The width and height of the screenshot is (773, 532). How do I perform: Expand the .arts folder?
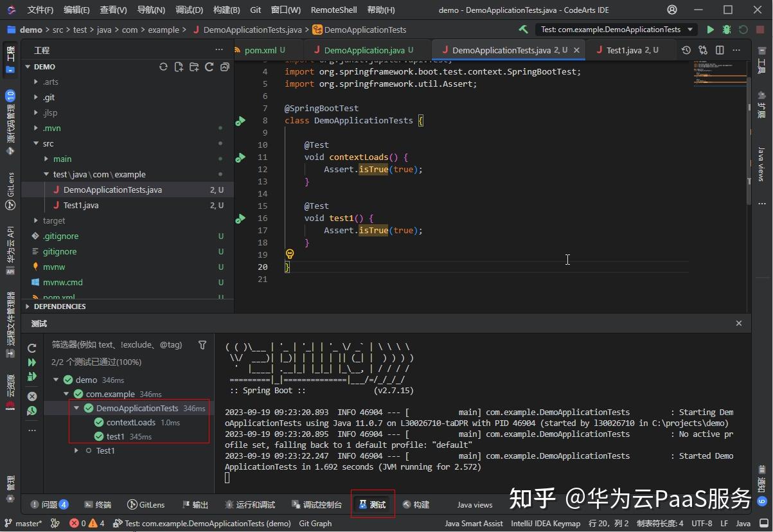coord(36,82)
